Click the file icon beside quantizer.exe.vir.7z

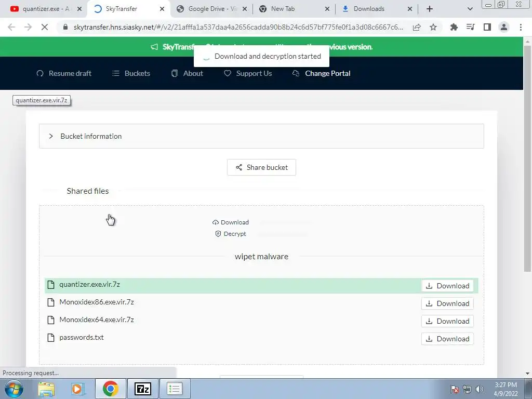point(51,285)
